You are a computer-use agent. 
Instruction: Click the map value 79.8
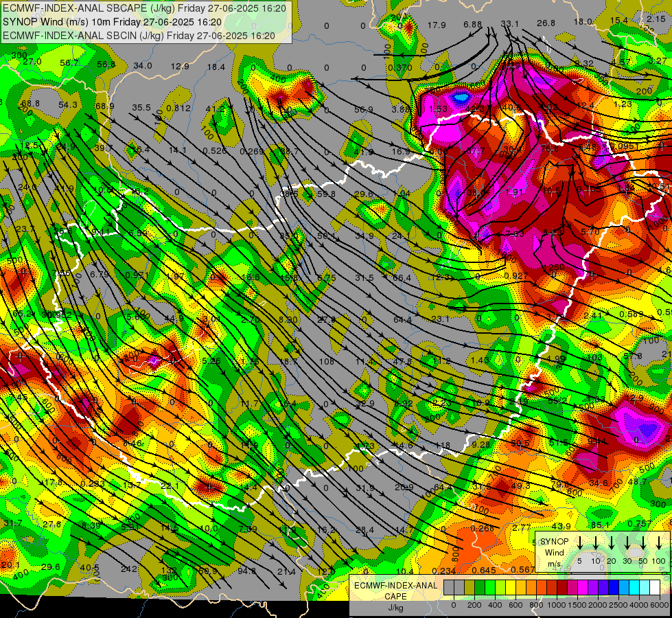pos(559,485)
